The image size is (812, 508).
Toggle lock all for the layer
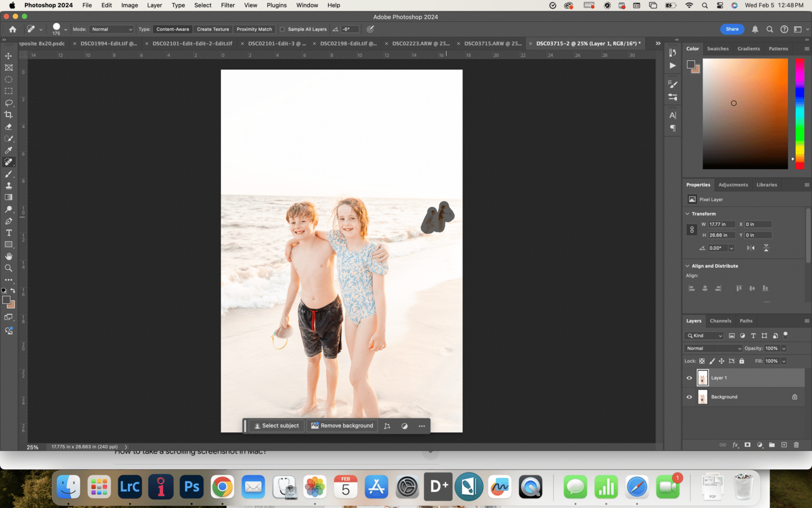pos(742,361)
